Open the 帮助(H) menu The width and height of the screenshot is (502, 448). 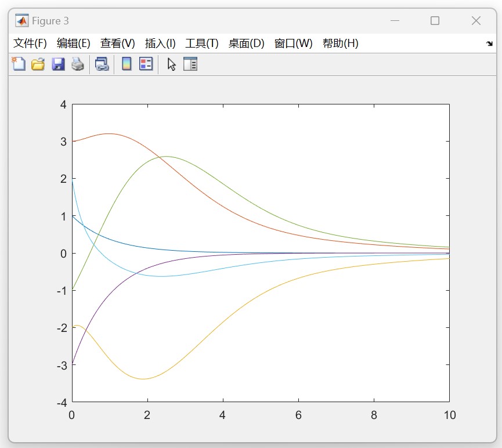(340, 43)
